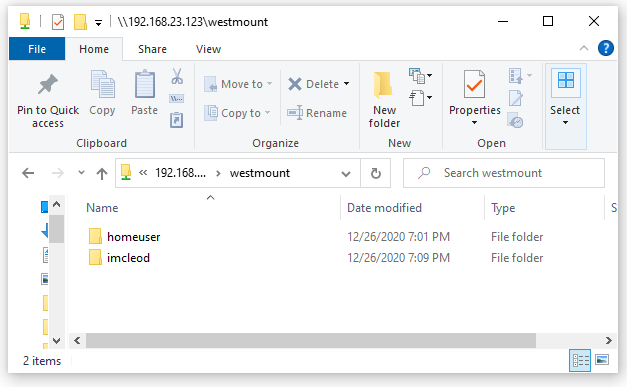Click the Copy icon in Clipboard group
This screenshot has height=387, width=627.
[102, 84]
